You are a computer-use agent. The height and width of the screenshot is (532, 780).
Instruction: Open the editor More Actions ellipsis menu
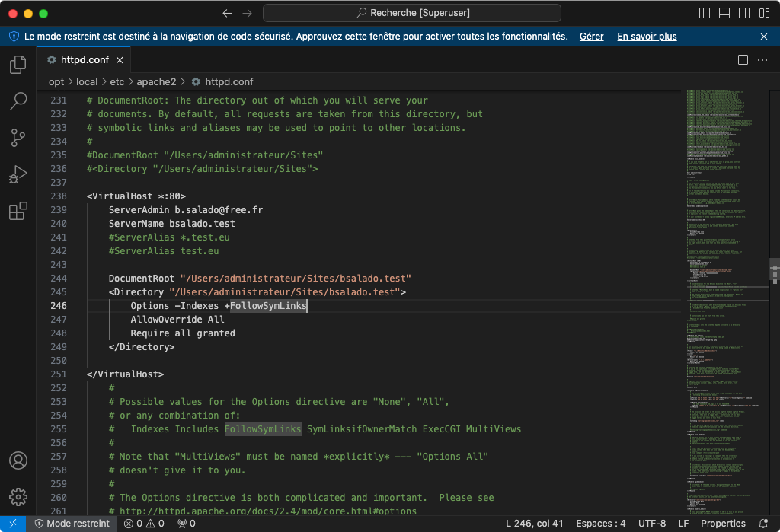(762, 59)
